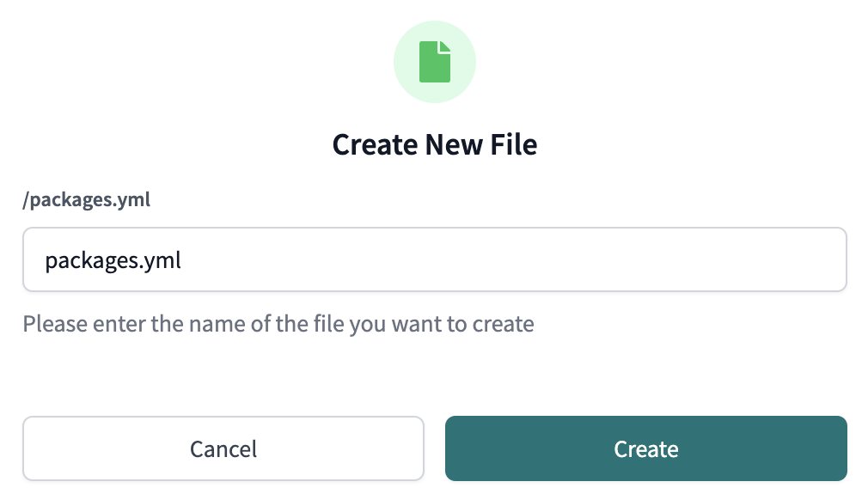
Task: Click the document glyph in the green circle
Action: pyautogui.click(x=435, y=61)
